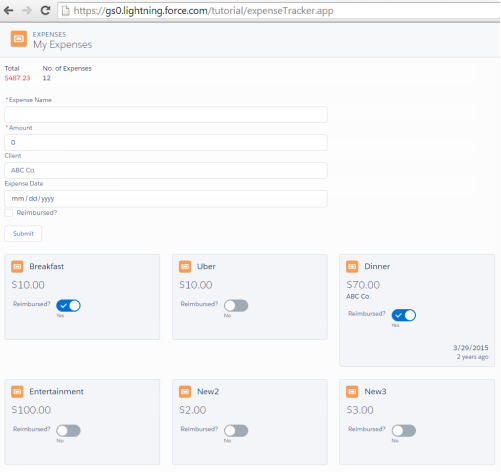Click the Uber card title
Image resolution: width=501 pixels, height=472 pixels.
206,266
